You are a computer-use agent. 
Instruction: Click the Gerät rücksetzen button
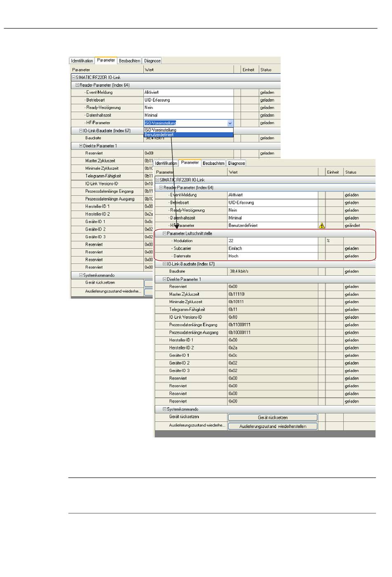273,418
